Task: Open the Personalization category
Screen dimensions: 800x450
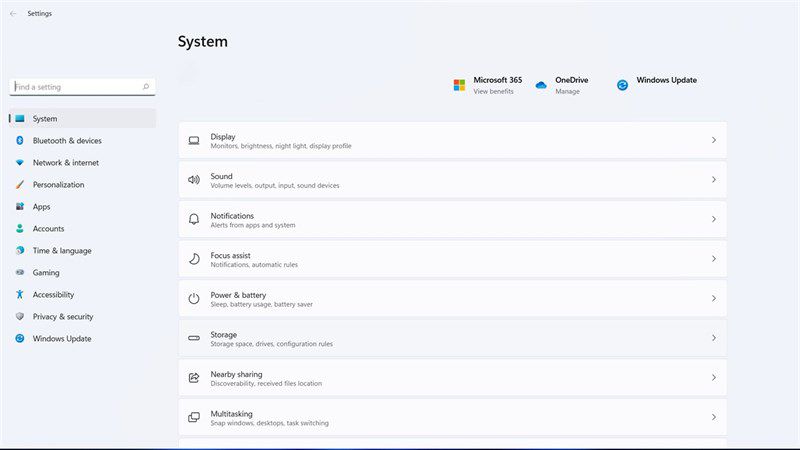Action: (x=58, y=184)
